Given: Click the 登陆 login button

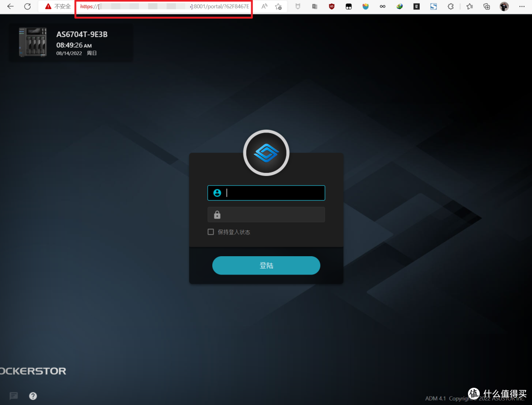Looking at the screenshot, I should point(266,266).
